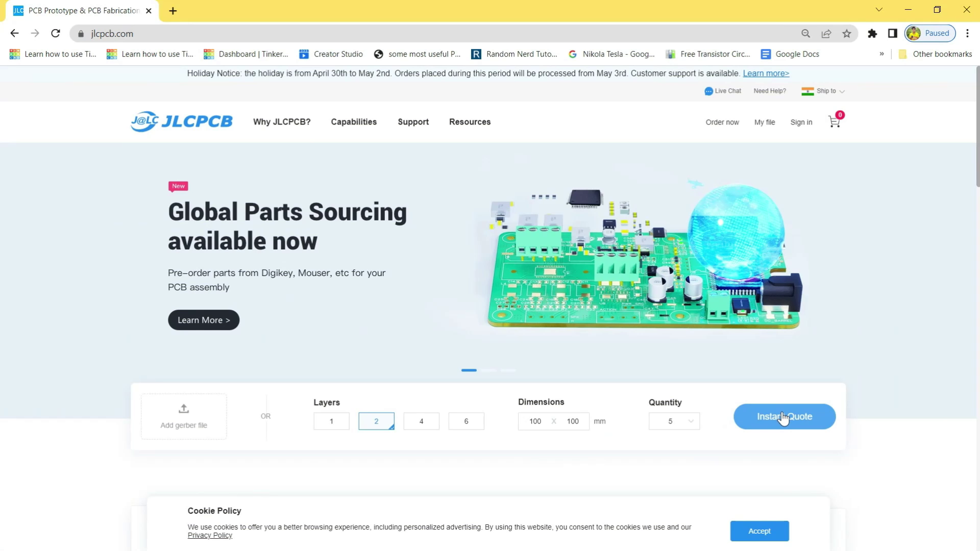The image size is (980, 551).
Task: Click the browser back arrow
Action: click(x=14, y=34)
